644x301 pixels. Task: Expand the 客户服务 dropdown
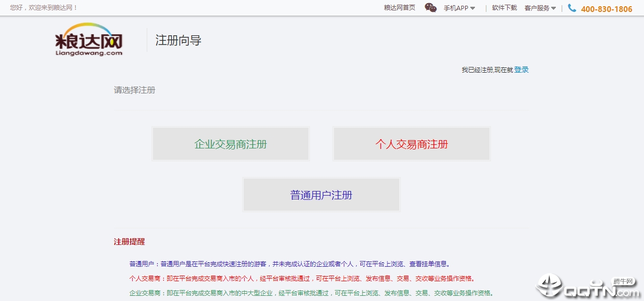540,8
